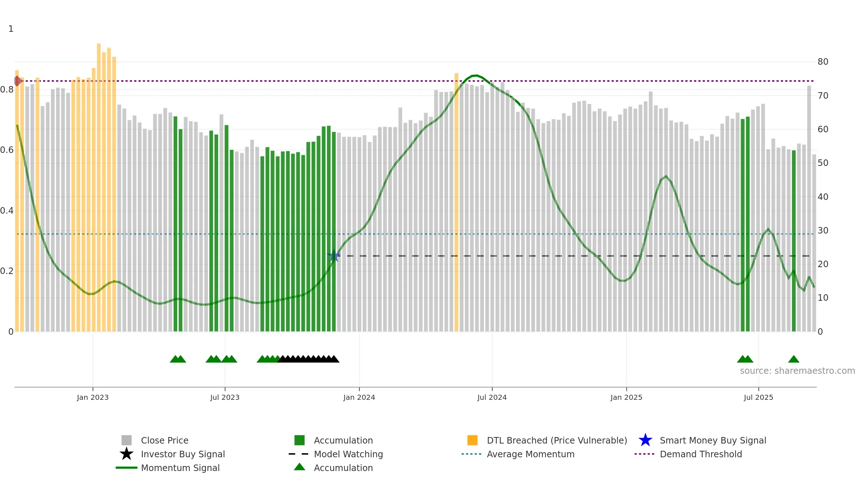Screen dimensions: 868x488
Task: Click the green Accumulation square legend icon
Action: [x=299, y=440]
